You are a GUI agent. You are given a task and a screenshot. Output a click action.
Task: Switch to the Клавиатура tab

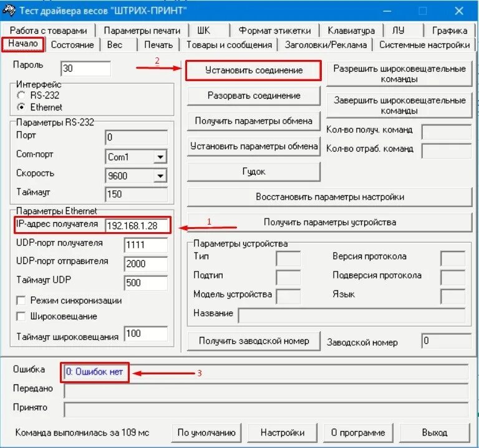(x=351, y=31)
